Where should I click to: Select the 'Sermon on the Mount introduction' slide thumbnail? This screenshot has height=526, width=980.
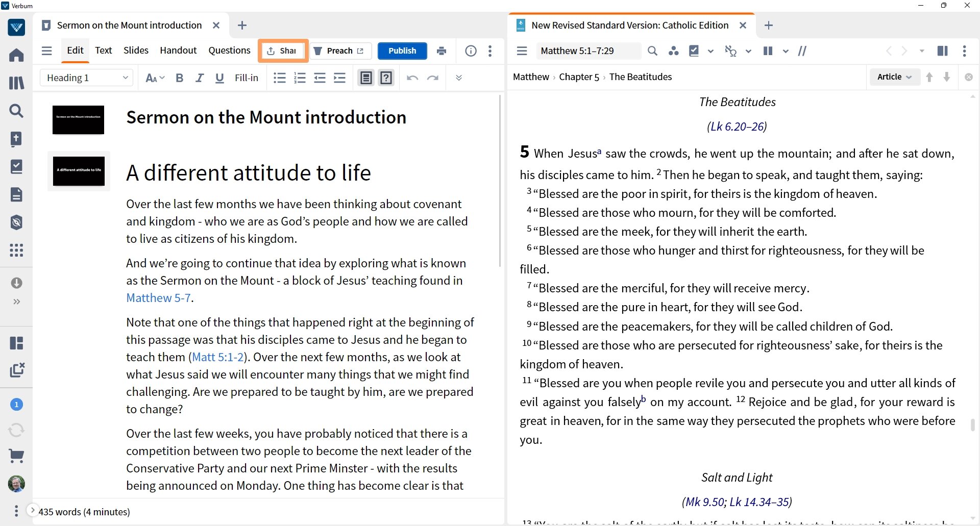(x=78, y=120)
